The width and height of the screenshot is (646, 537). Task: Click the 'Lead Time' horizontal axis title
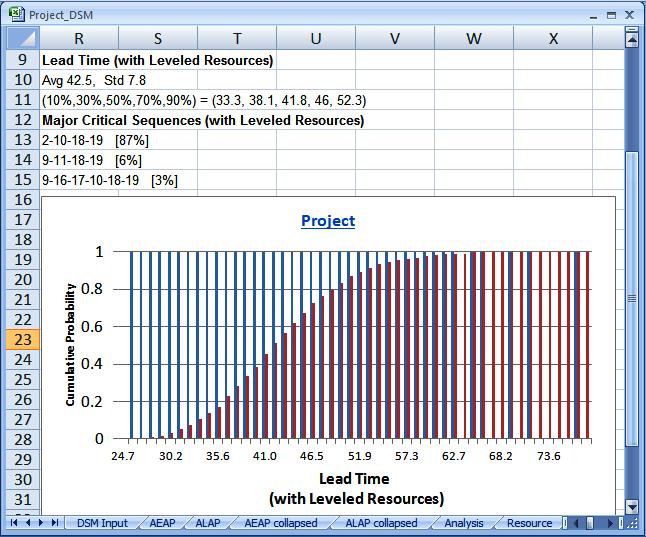[x=357, y=489]
